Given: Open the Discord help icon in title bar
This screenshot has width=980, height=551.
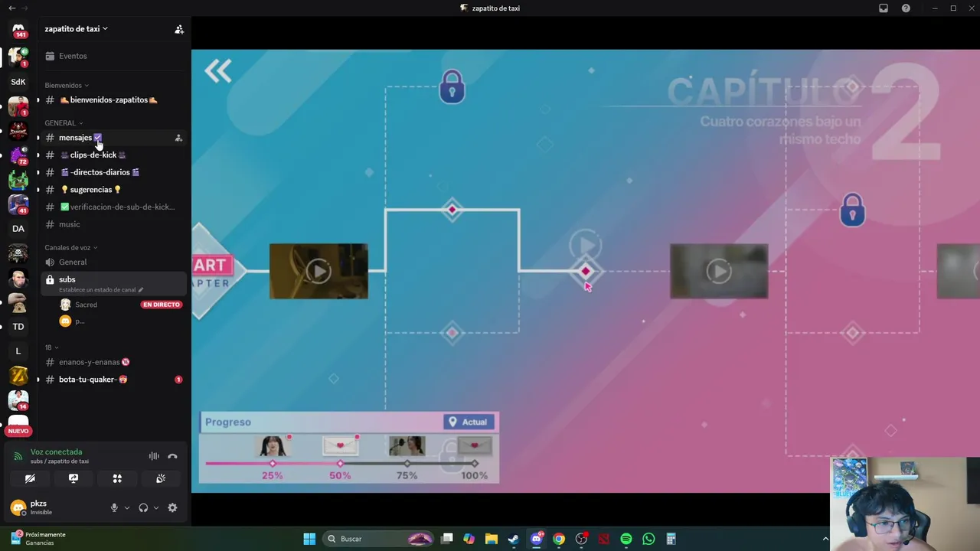Looking at the screenshot, I should click(906, 8).
